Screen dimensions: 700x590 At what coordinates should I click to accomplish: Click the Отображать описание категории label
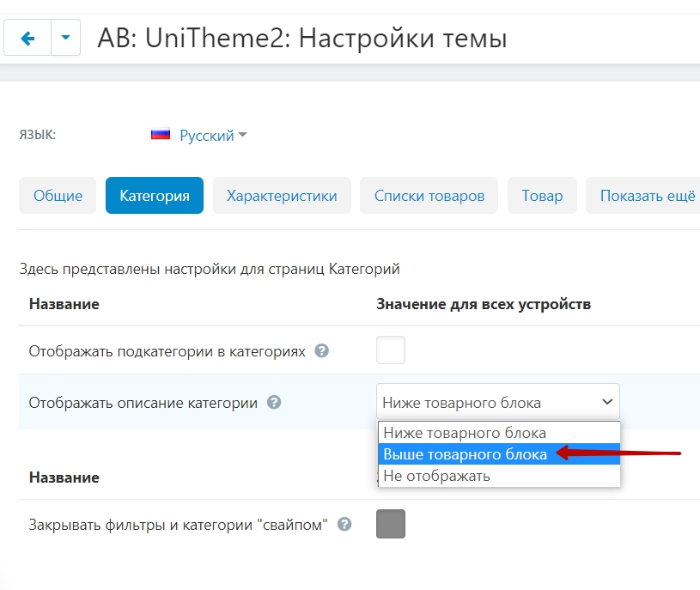143,402
